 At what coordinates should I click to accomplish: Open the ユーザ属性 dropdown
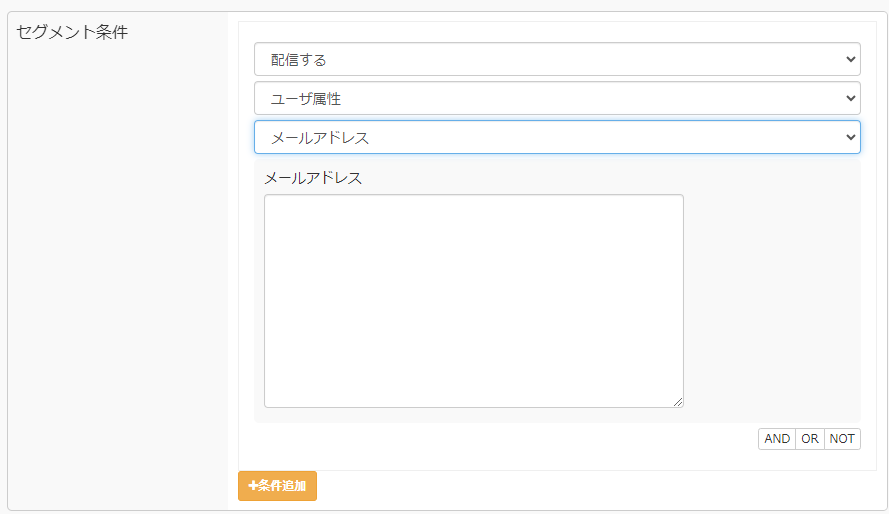coord(556,98)
